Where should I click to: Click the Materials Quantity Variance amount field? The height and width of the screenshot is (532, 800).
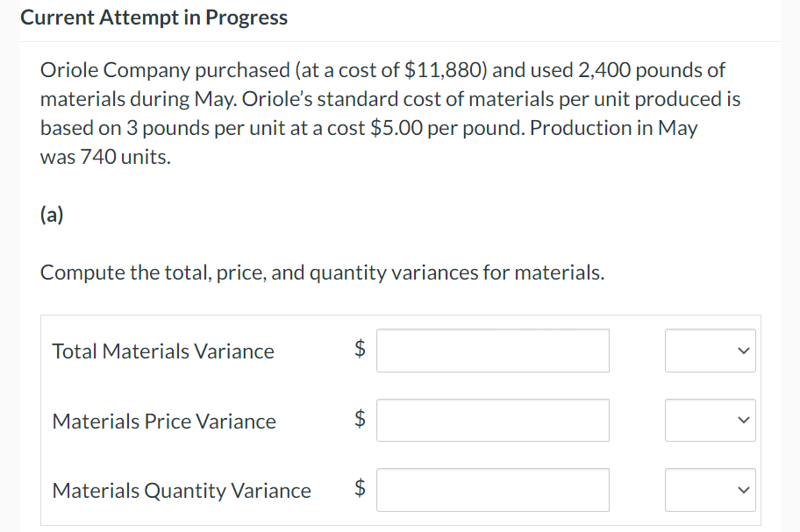coord(492,490)
